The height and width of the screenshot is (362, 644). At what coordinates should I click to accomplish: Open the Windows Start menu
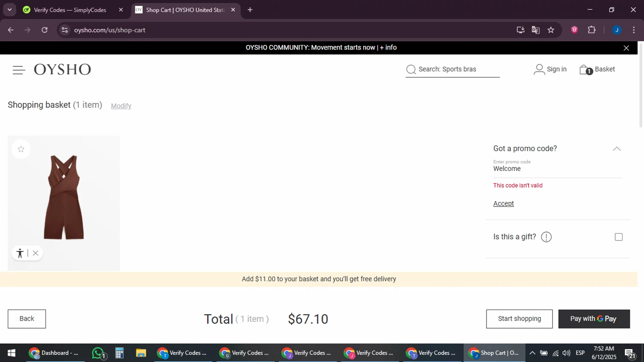[12, 353]
